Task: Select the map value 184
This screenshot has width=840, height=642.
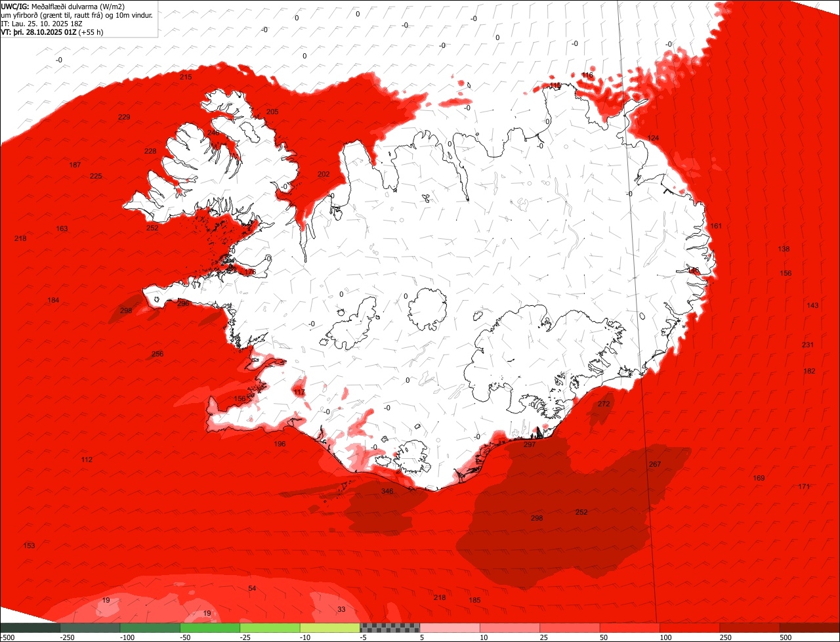Action: click(53, 300)
